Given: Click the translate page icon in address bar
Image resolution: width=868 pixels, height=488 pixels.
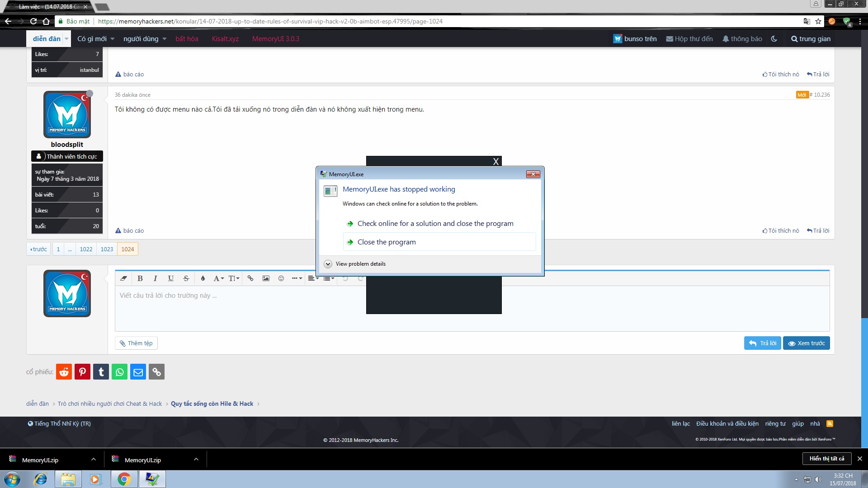Looking at the screenshot, I should point(807,21).
